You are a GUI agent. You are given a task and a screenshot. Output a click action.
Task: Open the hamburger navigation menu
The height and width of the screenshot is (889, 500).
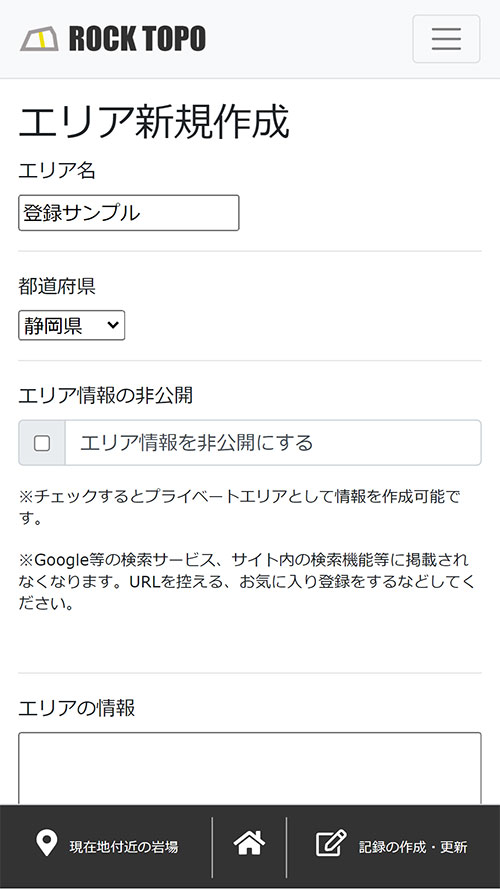coord(446,39)
